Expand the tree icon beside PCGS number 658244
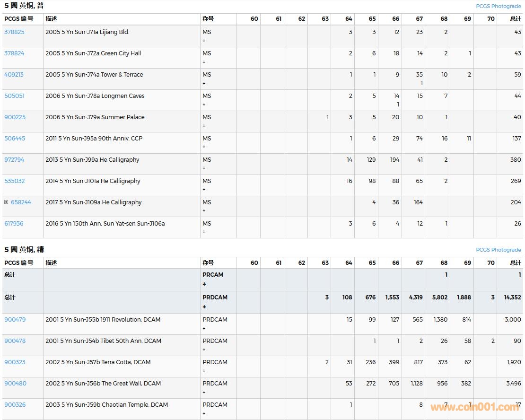525x420 pixels. click(x=6, y=202)
